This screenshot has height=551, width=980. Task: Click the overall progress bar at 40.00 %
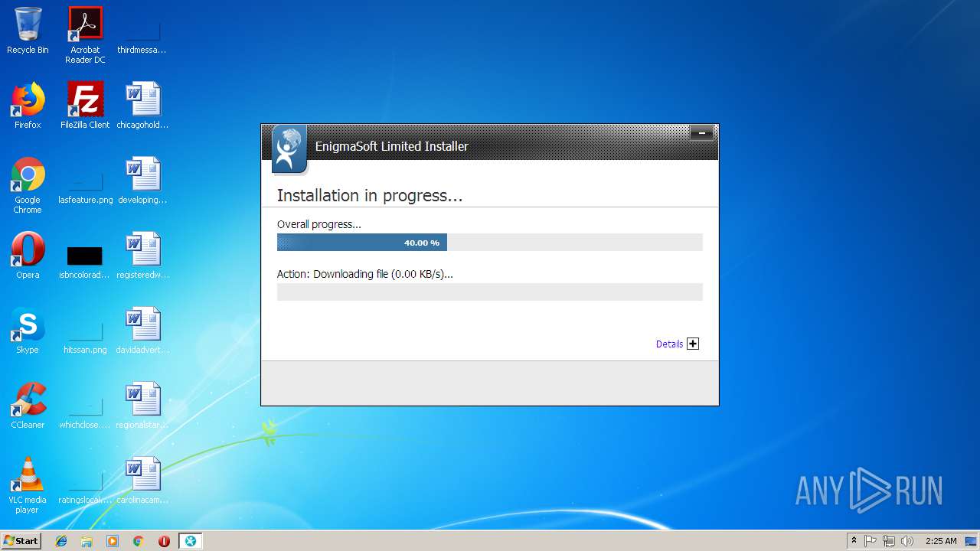tap(490, 243)
